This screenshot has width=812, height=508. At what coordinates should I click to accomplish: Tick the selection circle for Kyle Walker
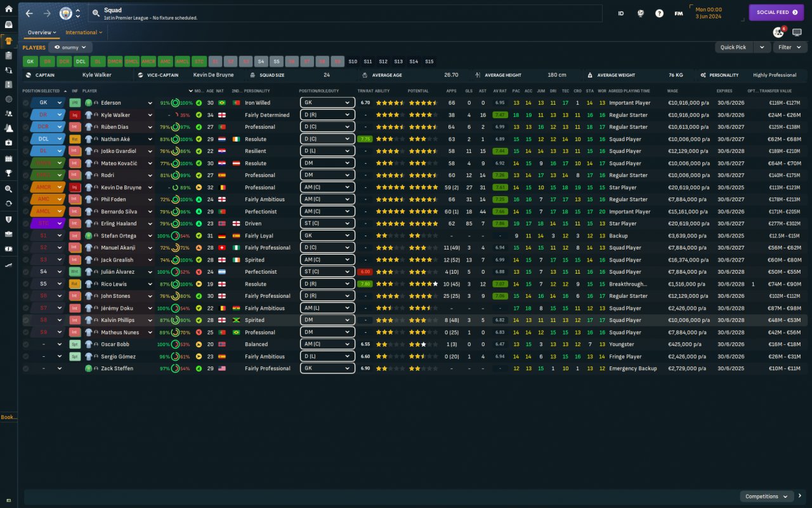click(x=26, y=115)
